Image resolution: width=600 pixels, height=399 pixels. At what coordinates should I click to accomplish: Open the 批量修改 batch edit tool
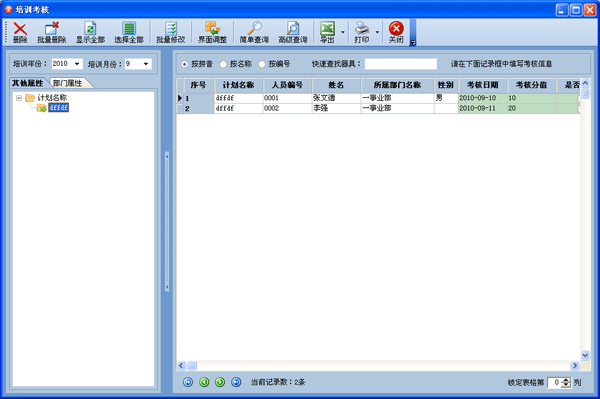(171, 33)
